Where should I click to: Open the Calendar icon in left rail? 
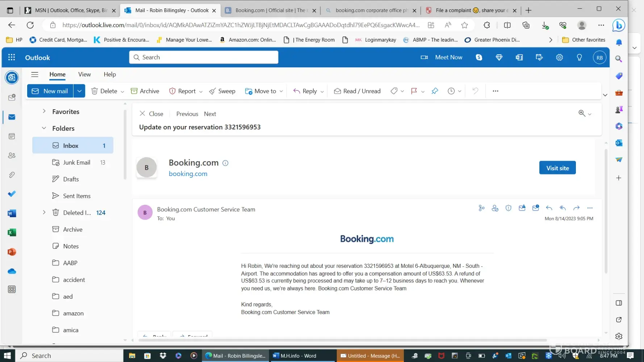(x=12, y=136)
